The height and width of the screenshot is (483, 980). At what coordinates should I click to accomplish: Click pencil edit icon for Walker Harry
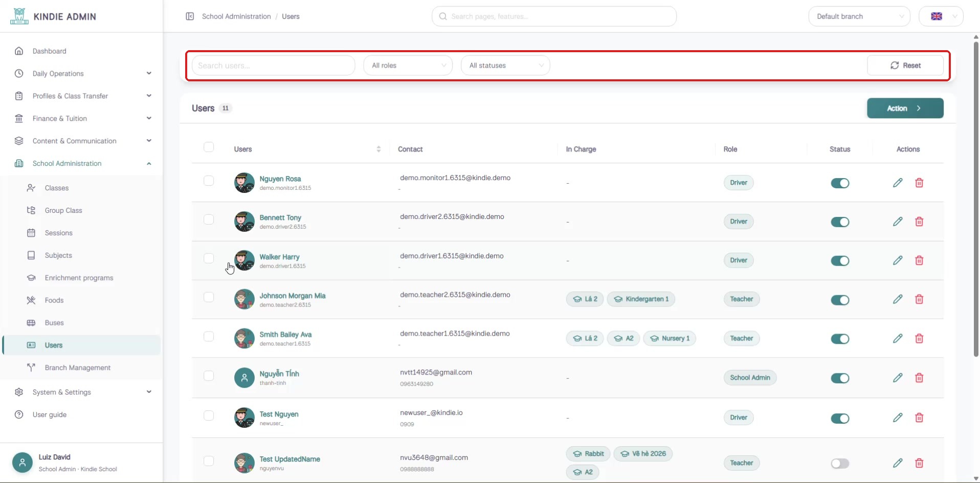pos(898,260)
